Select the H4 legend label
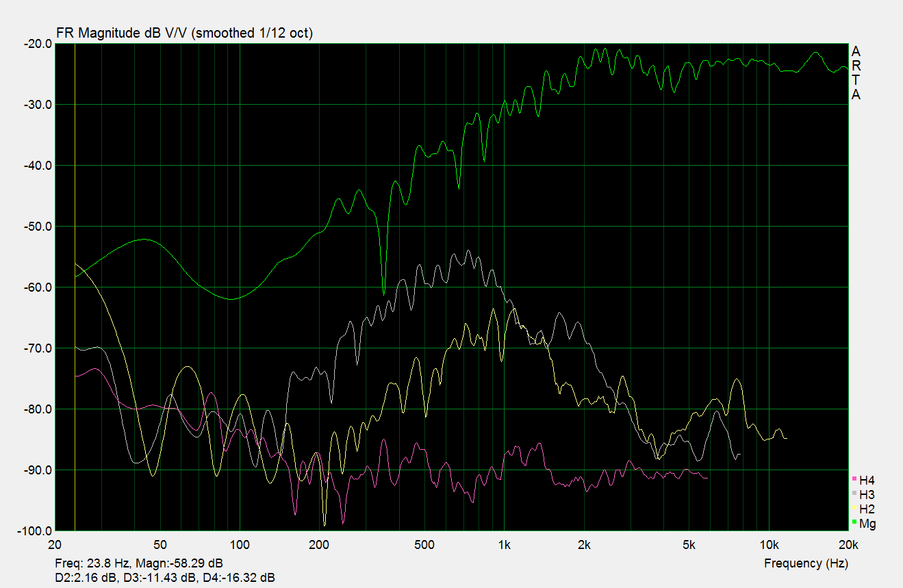Viewport: 903px width, 588px height. point(867,480)
